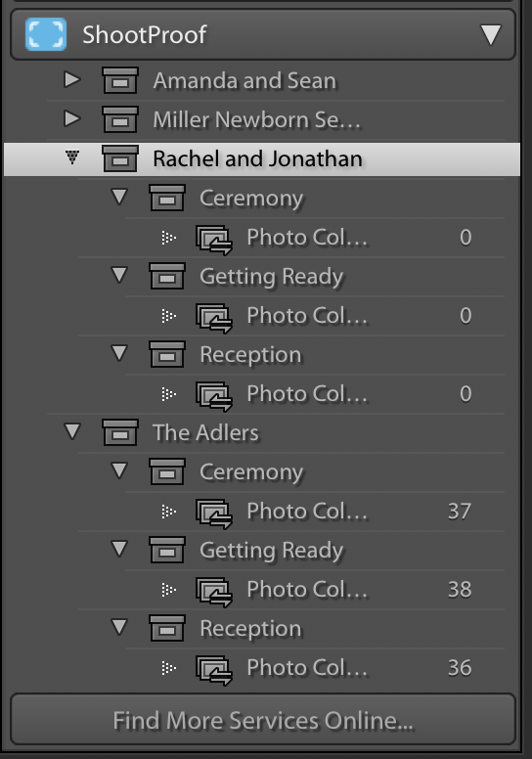This screenshot has width=532, height=759.
Task: Collapse Getting Ready under The Adlers
Action: (x=119, y=549)
